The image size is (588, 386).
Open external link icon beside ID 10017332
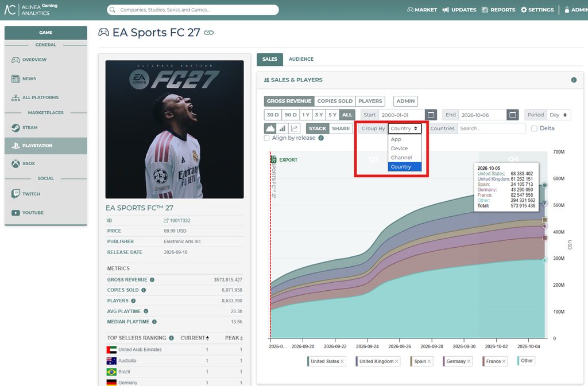pos(166,220)
